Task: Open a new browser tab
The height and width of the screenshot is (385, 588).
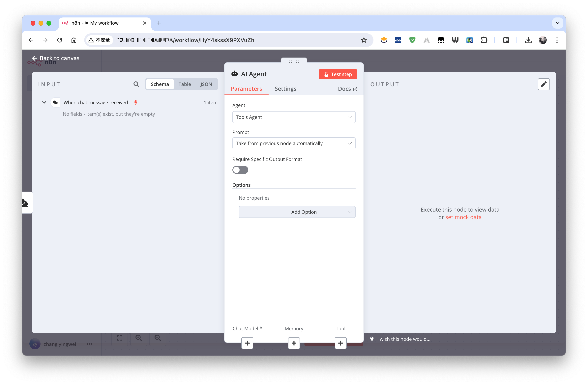Action: click(159, 23)
